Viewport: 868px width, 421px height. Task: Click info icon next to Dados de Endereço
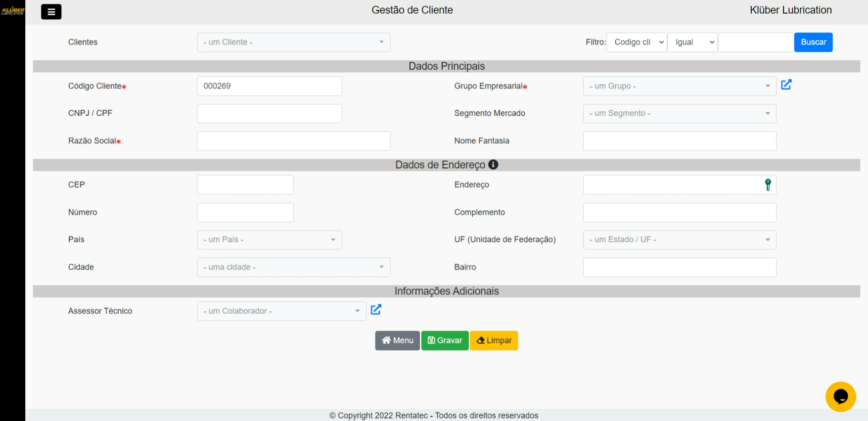point(493,165)
